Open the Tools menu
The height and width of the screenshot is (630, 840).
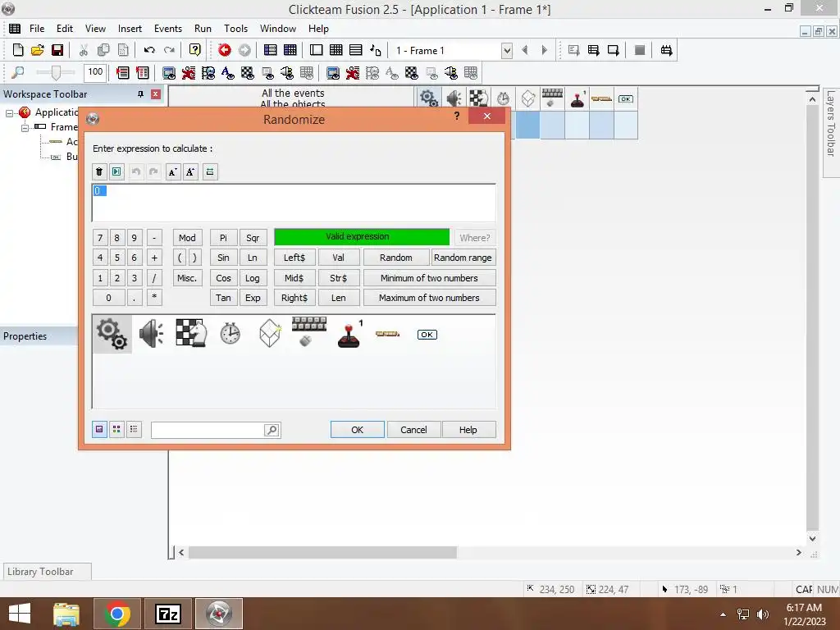point(235,29)
